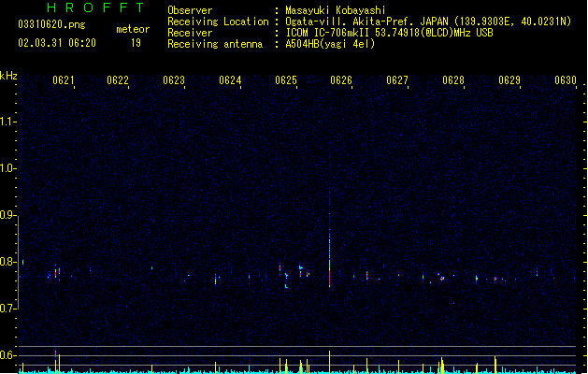
Task: Click the 0622 time axis marker
Action: tap(118, 80)
